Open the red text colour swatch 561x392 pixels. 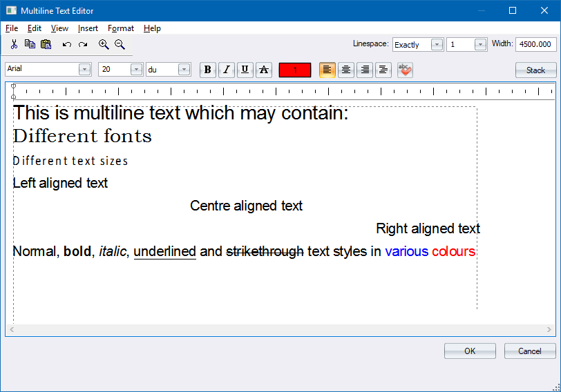point(295,70)
